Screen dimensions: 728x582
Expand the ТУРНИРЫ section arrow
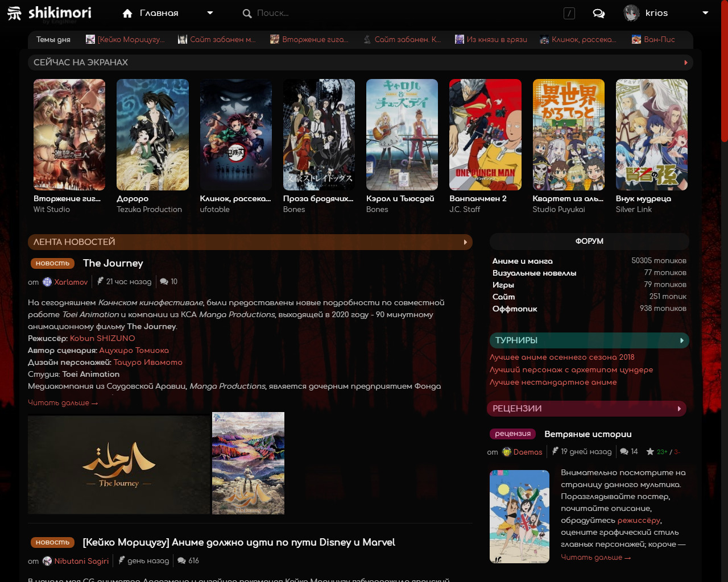[x=682, y=340]
